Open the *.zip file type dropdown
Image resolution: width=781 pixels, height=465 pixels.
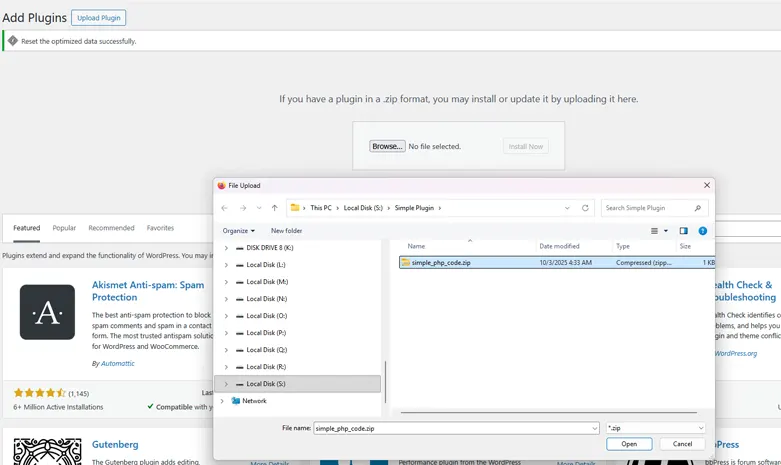tap(655, 428)
